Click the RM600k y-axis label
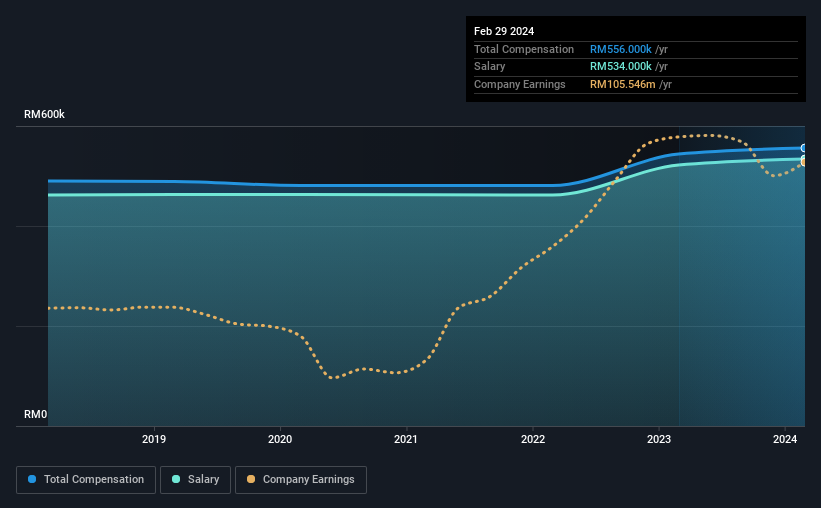The width and height of the screenshot is (821, 508). [x=45, y=114]
